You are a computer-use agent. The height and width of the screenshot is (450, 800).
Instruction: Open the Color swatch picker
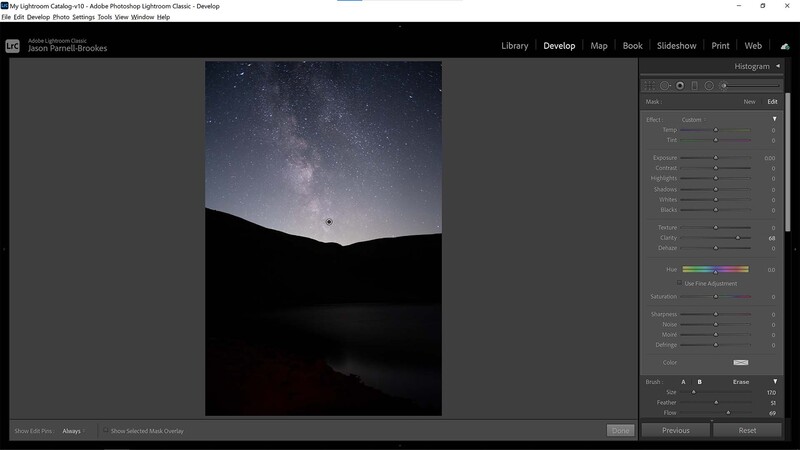(x=741, y=363)
